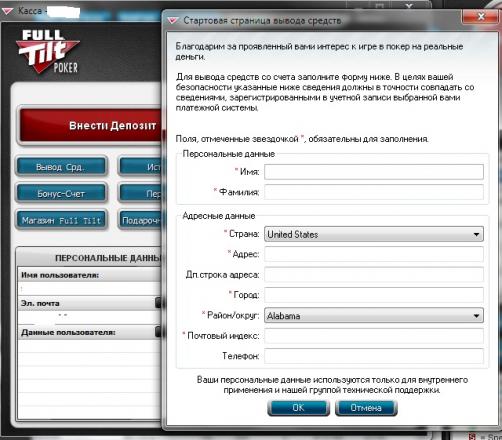
Task: Confirm the form with the OK button
Action: pos(298,408)
